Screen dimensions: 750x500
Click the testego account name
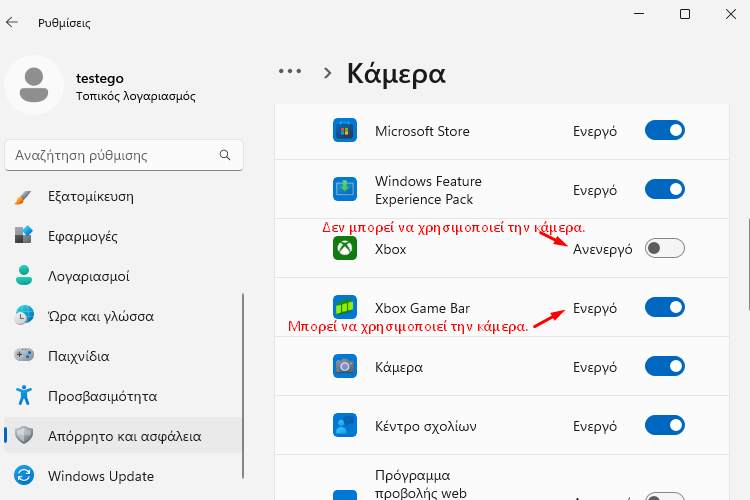[99, 78]
